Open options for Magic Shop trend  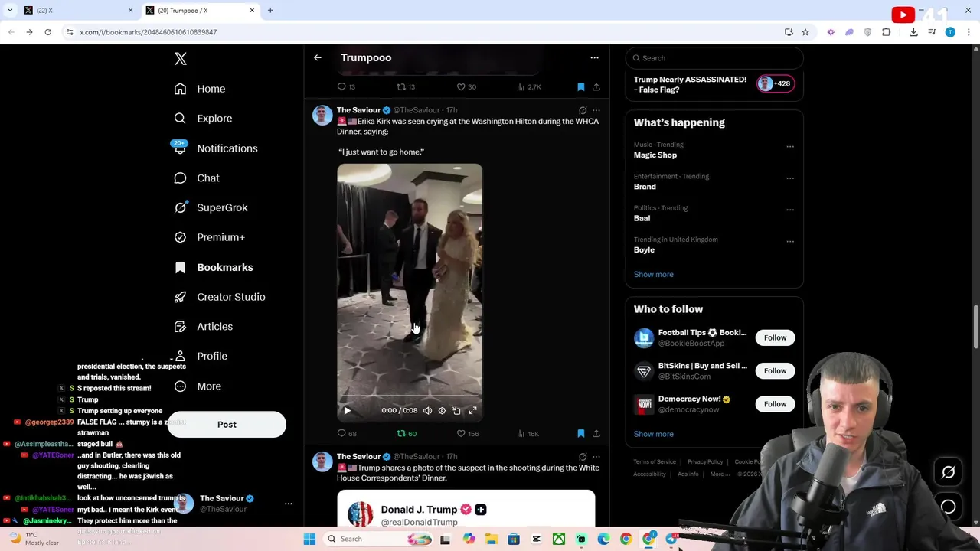coord(790,146)
